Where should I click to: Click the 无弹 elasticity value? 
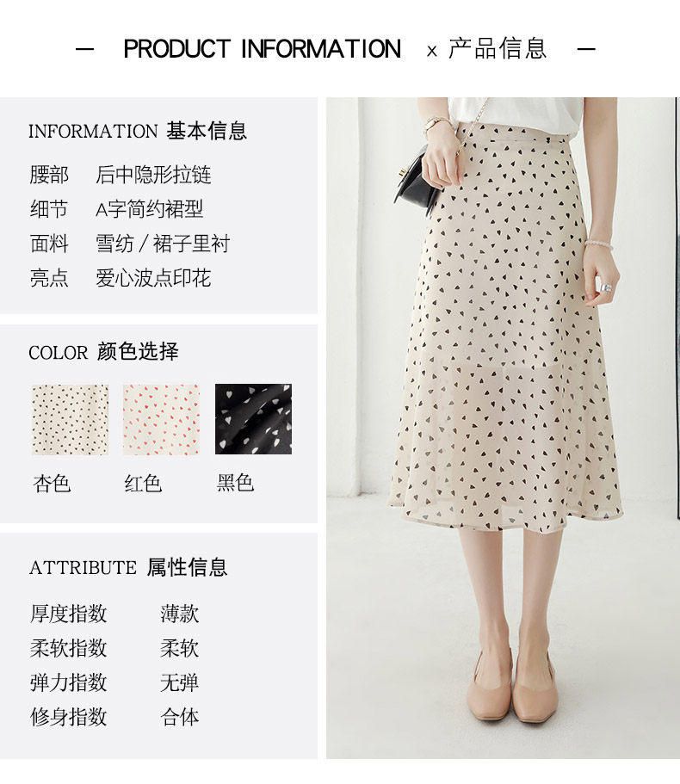(x=180, y=682)
